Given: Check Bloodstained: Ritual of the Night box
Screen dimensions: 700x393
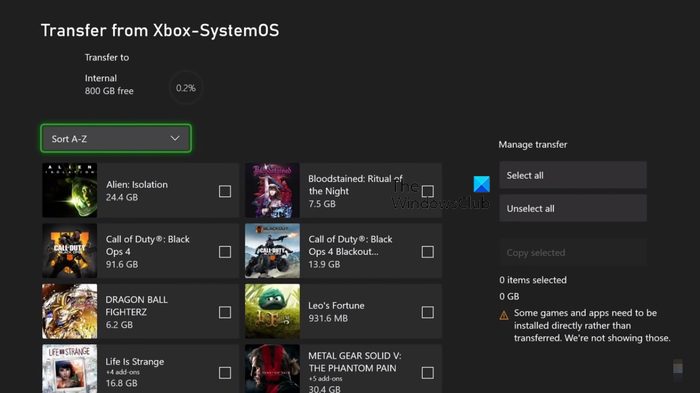Looking at the screenshot, I should point(428,191).
